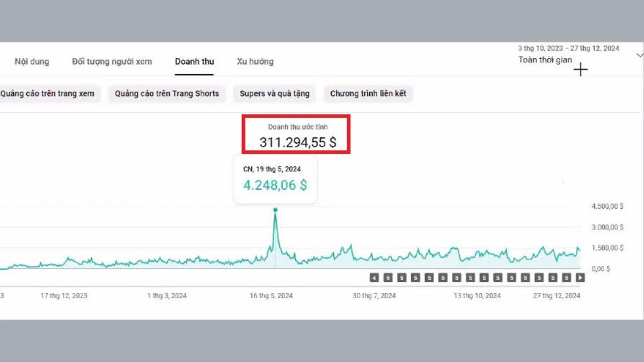644x362 pixels.
Task: Reselect the Doanh thu tab
Action: pos(194,62)
